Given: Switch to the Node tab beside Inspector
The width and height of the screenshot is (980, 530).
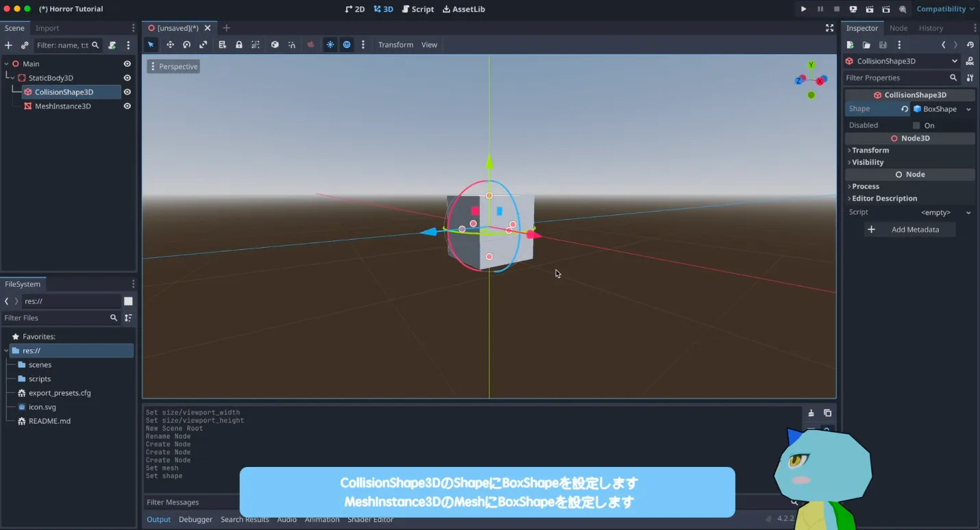Looking at the screenshot, I should click(x=898, y=28).
